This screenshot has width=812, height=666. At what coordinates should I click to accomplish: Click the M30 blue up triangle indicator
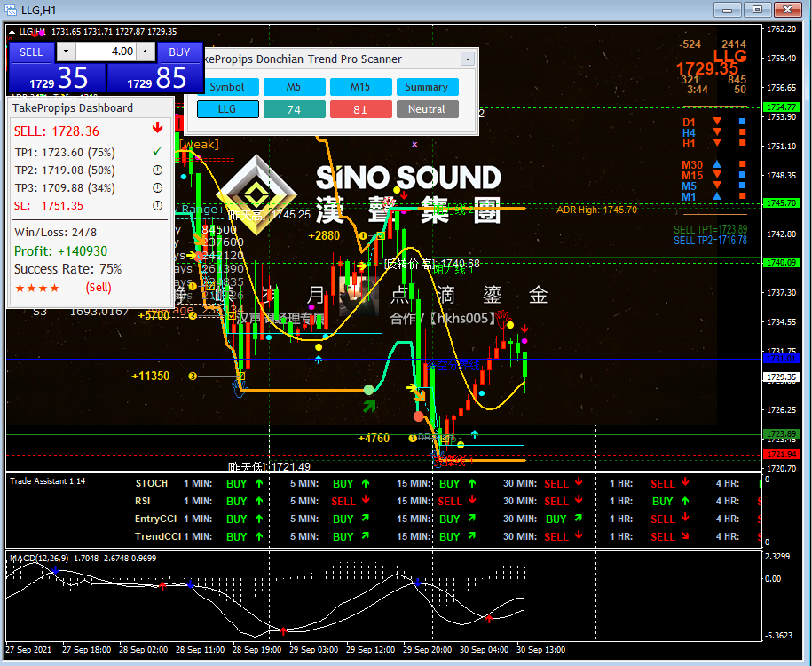click(717, 164)
